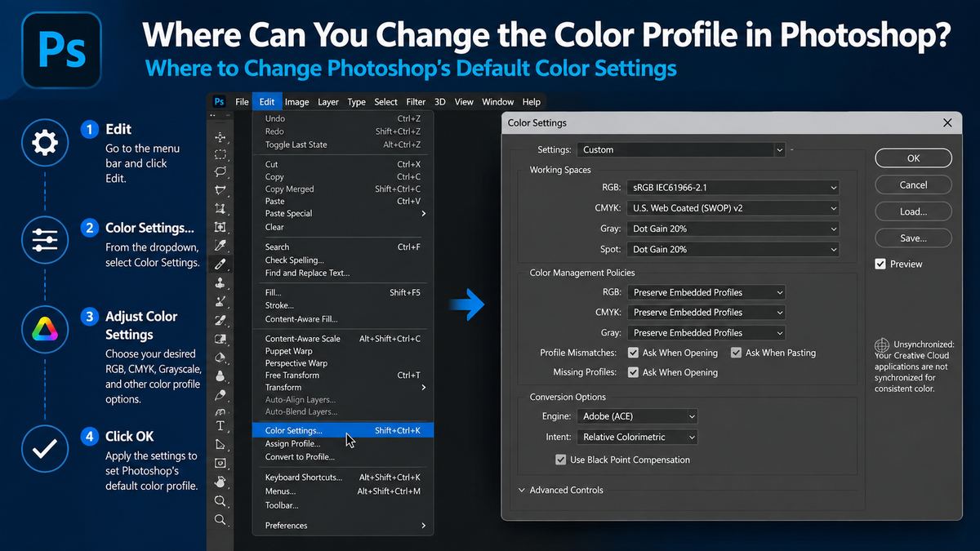Choose Color Settings... menu item
Image resolution: width=980 pixels, height=551 pixels.
[344, 430]
